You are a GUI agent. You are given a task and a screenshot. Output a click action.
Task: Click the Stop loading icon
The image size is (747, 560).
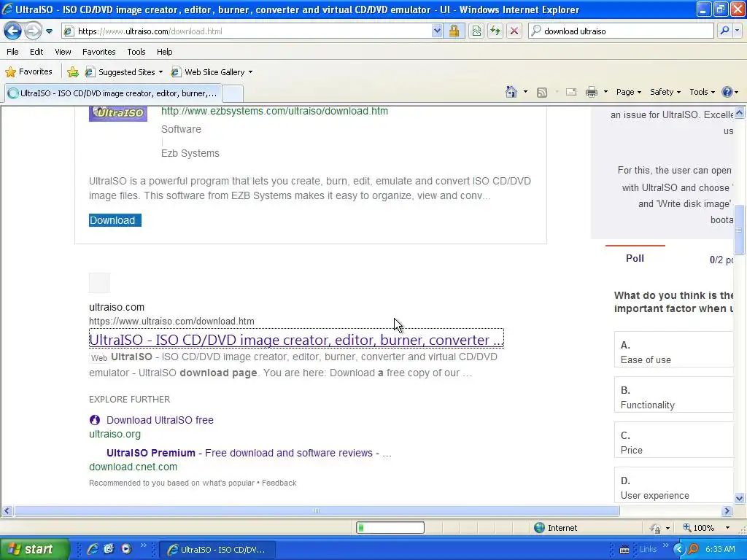point(514,31)
